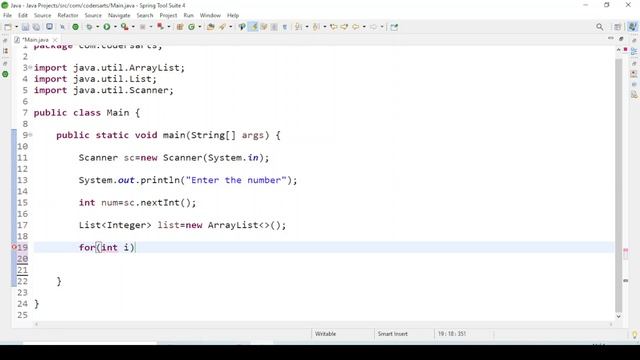The height and width of the screenshot is (360, 640).
Task: Open the File menu
Action: pyautogui.click(x=7, y=16)
